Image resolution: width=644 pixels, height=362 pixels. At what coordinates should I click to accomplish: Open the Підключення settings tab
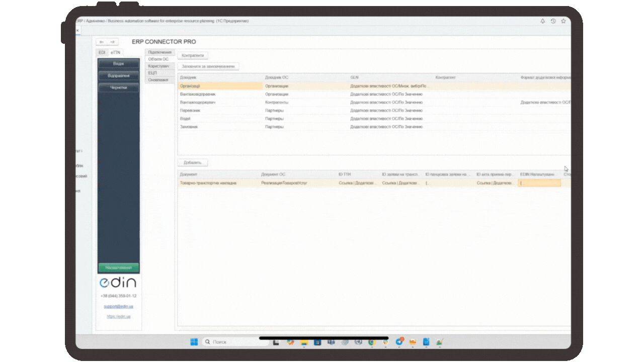[x=160, y=52]
